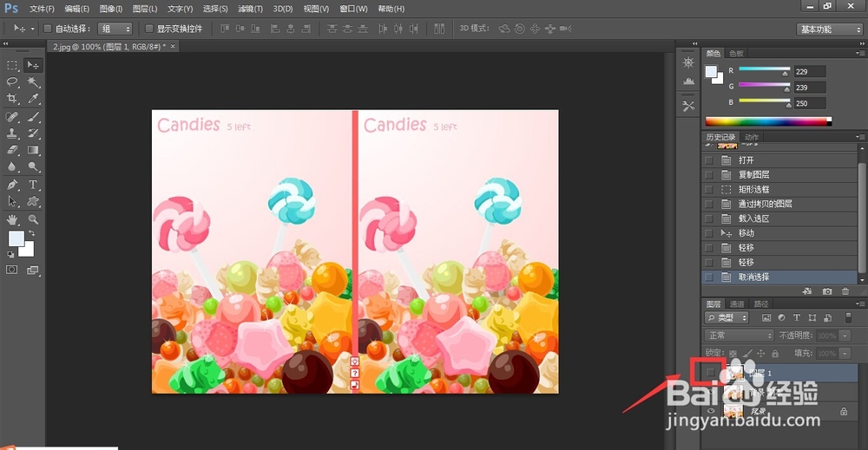
Task: Open the layer fill dropdown arrow
Action: (845, 353)
